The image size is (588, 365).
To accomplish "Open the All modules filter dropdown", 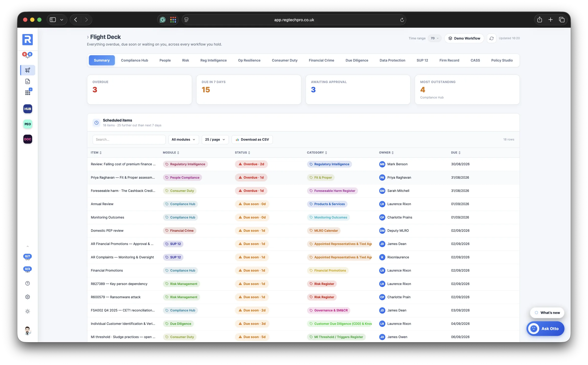I will pyautogui.click(x=184, y=139).
